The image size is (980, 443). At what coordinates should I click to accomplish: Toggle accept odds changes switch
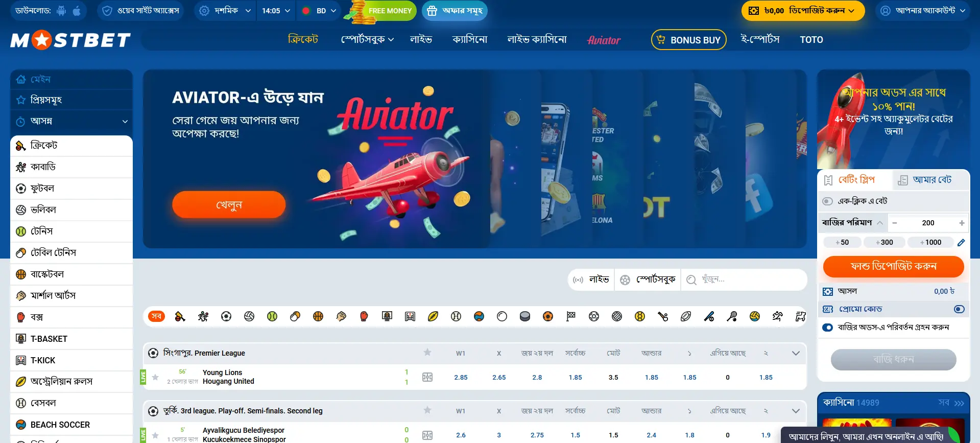tap(828, 328)
